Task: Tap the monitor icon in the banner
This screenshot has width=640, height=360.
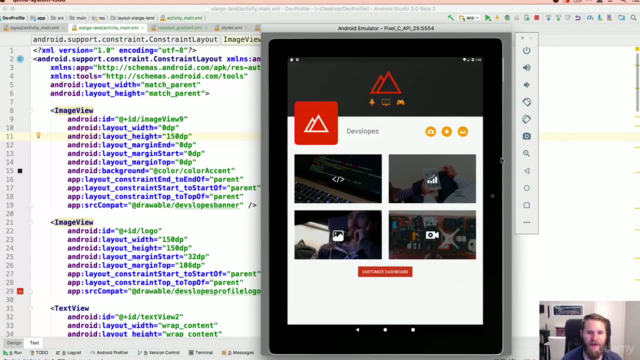Action: 386,102
